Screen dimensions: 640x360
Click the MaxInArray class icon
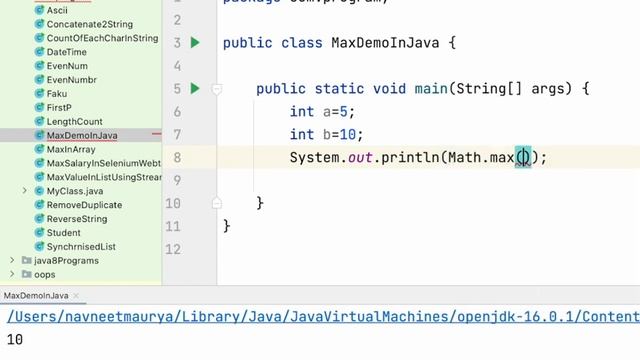click(x=39, y=149)
